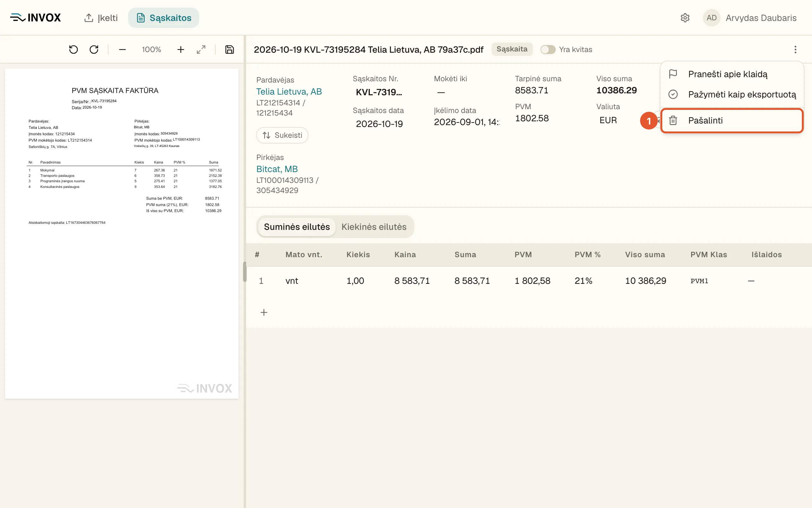Click the Įkėlimo data value
Viewport: 812px width, 508px height.
[x=467, y=122]
